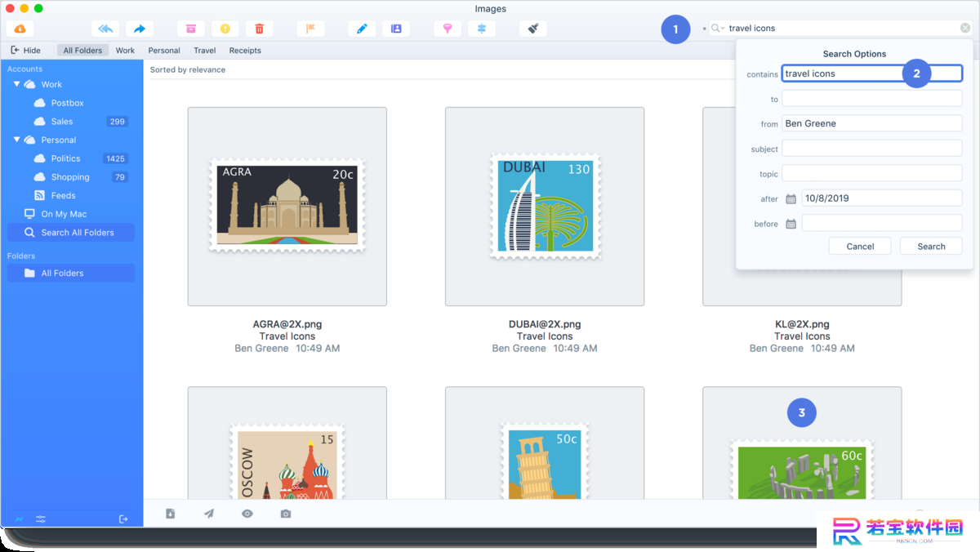Image resolution: width=980 pixels, height=552 pixels.
Task: Click the topic field in Search Options
Action: pos(872,173)
